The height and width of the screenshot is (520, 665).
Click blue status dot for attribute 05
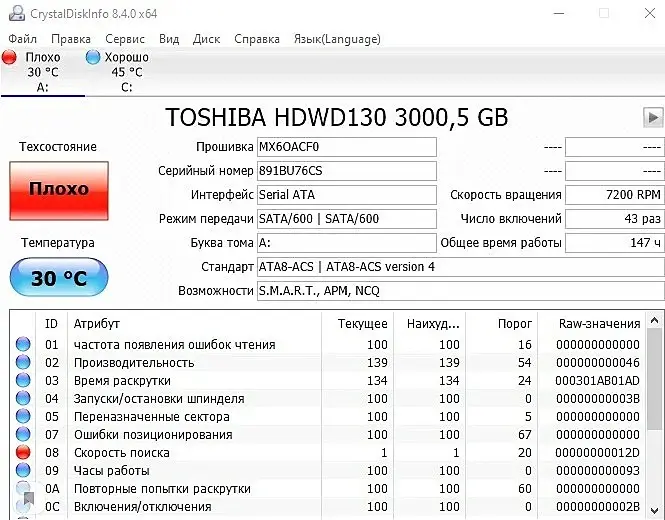[23, 416]
